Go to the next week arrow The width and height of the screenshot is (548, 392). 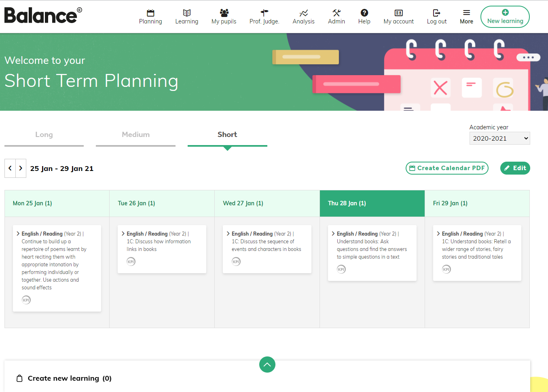21,168
